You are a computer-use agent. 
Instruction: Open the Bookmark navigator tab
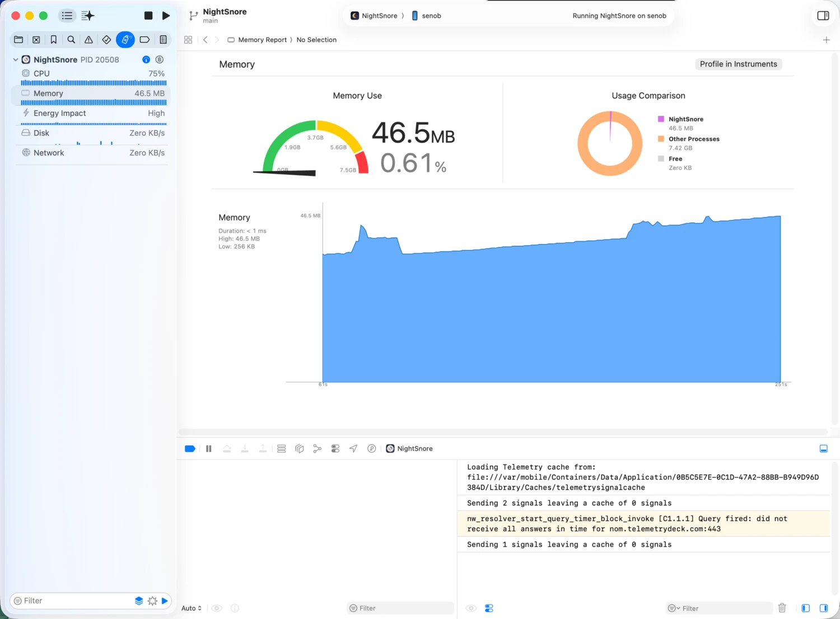click(x=54, y=40)
